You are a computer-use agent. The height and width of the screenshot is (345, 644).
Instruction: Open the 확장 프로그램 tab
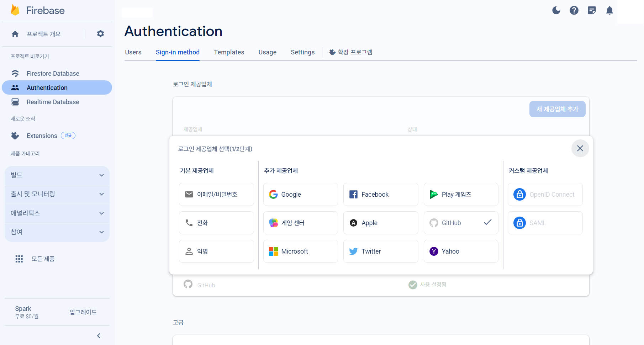click(351, 52)
